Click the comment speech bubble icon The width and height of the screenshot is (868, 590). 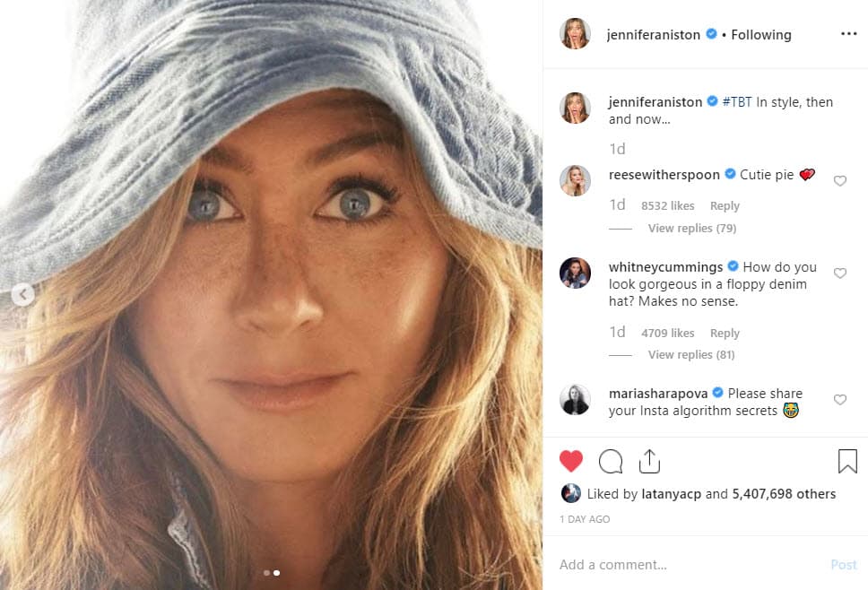click(x=611, y=461)
